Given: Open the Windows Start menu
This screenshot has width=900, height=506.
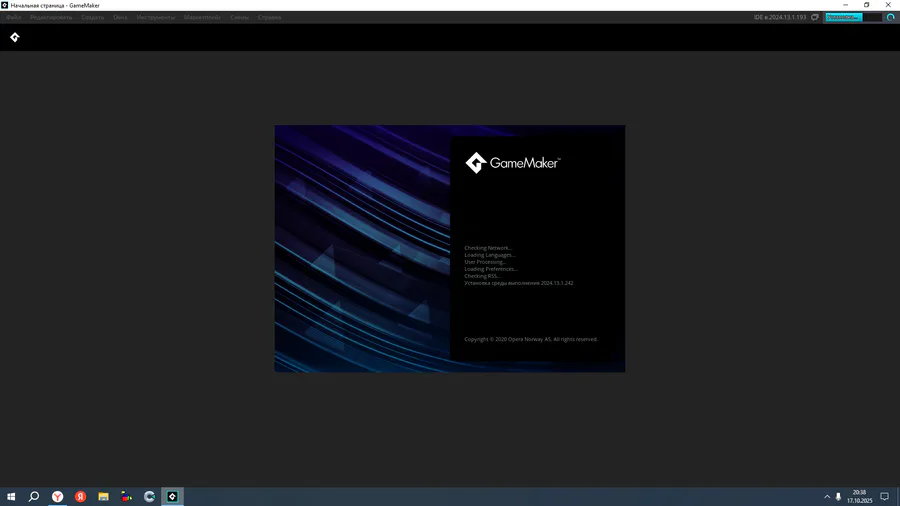Looking at the screenshot, I should pos(11,496).
